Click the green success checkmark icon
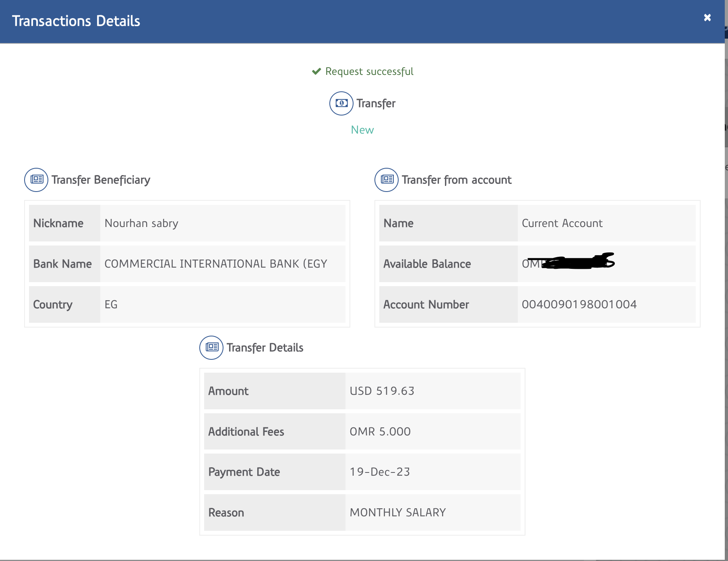The width and height of the screenshot is (728, 561). click(x=316, y=71)
